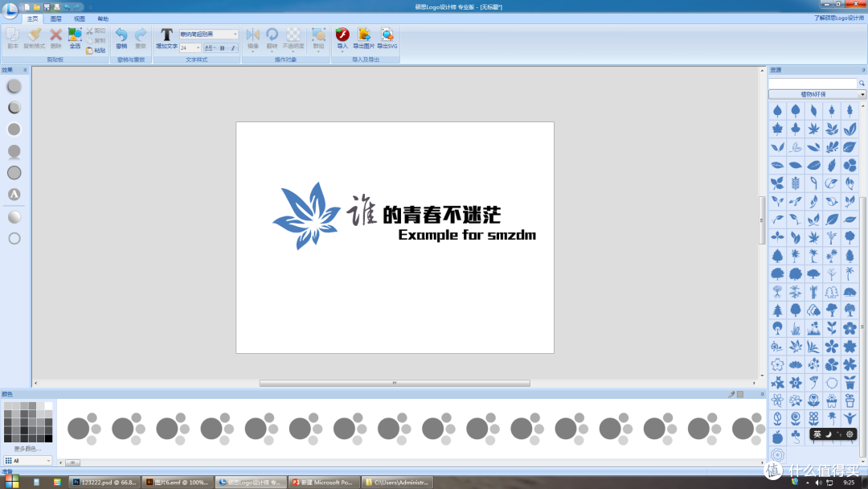
Task: Click the resource search magnifier icon
Action: 862,83
